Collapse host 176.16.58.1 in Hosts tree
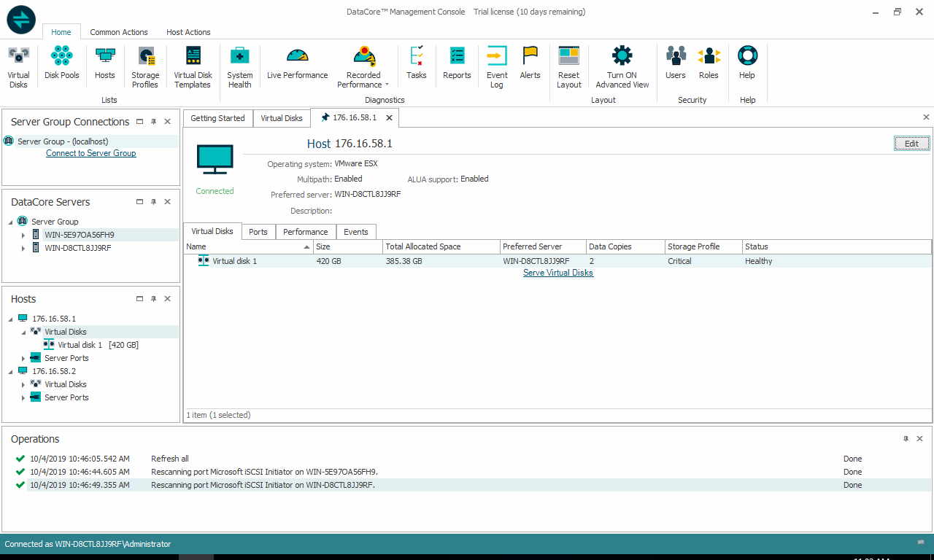Screen dimensions: 934x560 click(10, 319)
